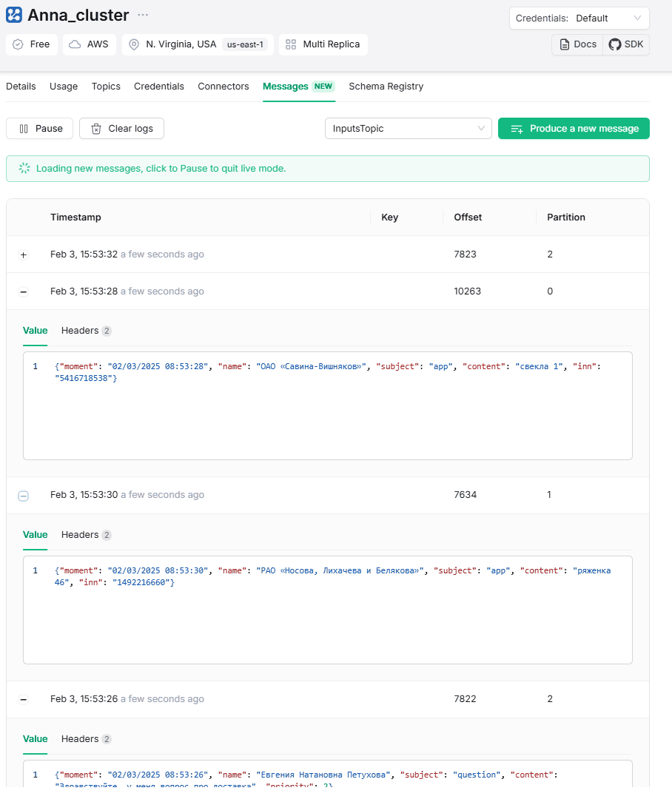
Task: Click timestamp Feb 3, 15:53:32
Action: pos(84,254)
